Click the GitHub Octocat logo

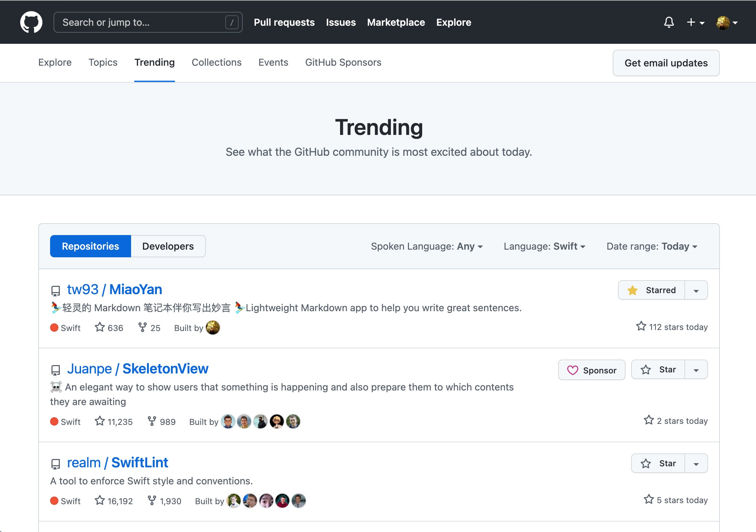(x=31, y=22)
